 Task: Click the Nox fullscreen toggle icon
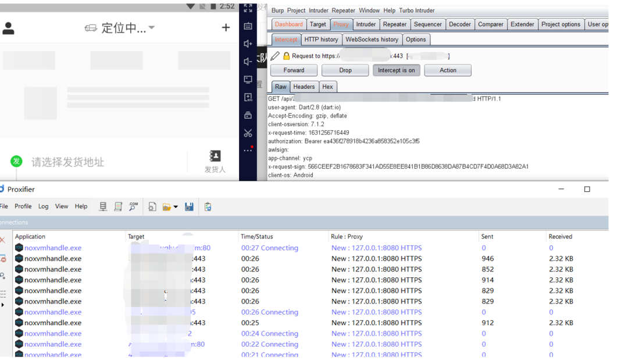[248, 8]
